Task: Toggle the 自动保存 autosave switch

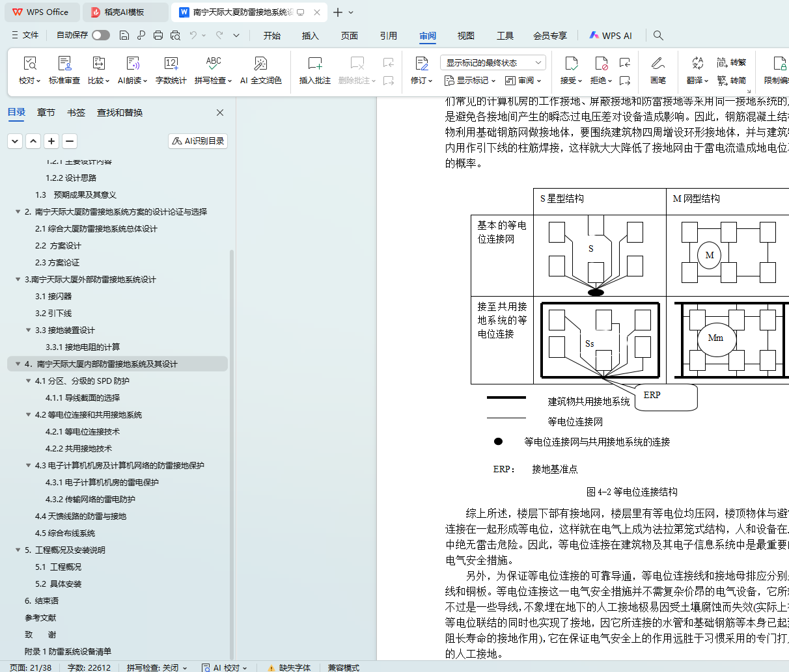Action: pos(100,35)
